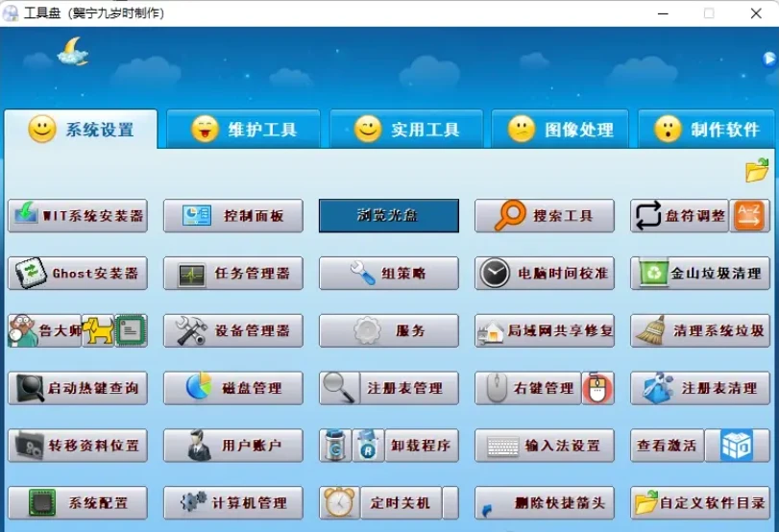Click the small blank button beside 定时关机
The height and width of the screenshot is (532, 779).
(x=450, y=502)
